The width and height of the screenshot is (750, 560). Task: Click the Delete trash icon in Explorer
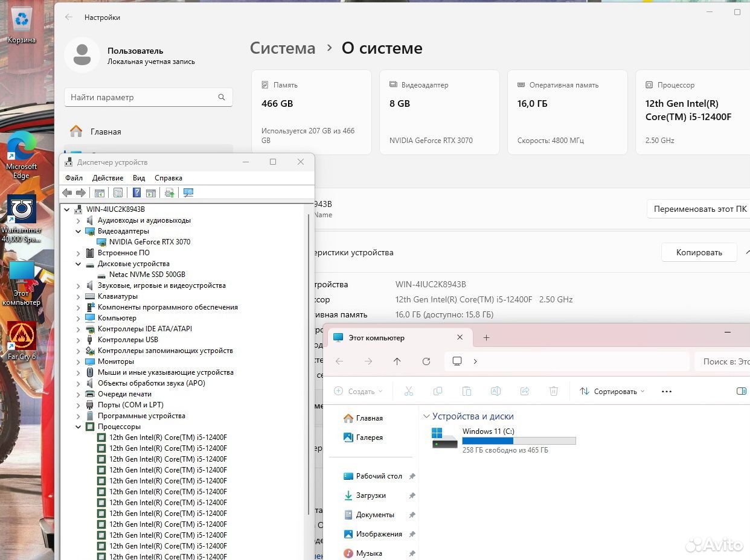click(554, 391)
